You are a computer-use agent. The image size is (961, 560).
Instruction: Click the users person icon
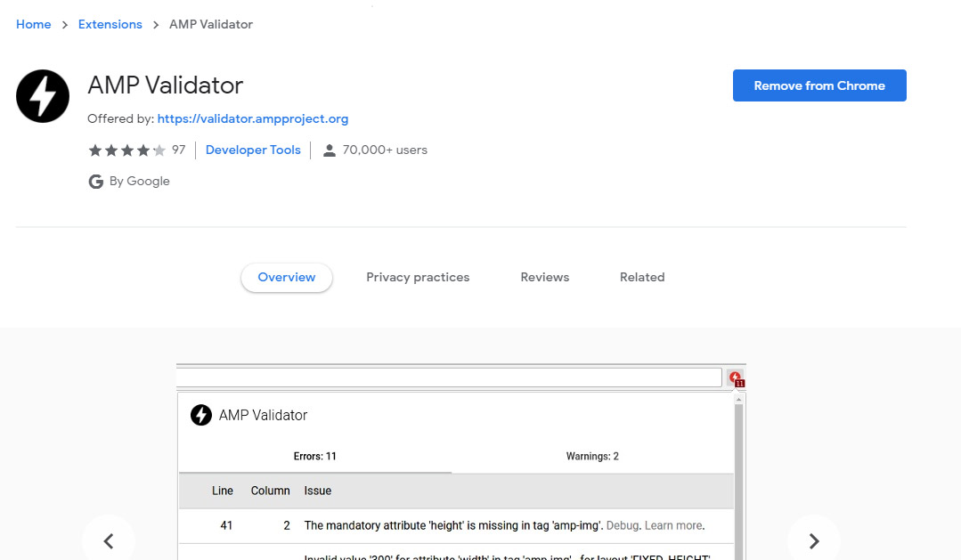coord(330,150)
